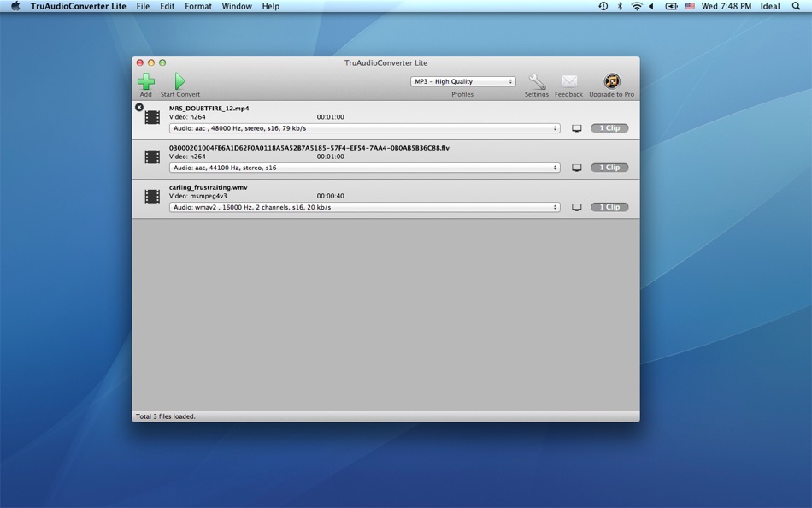Click the US flag input source icon
The height and width of the screenshot is (508, 812).
690,6
